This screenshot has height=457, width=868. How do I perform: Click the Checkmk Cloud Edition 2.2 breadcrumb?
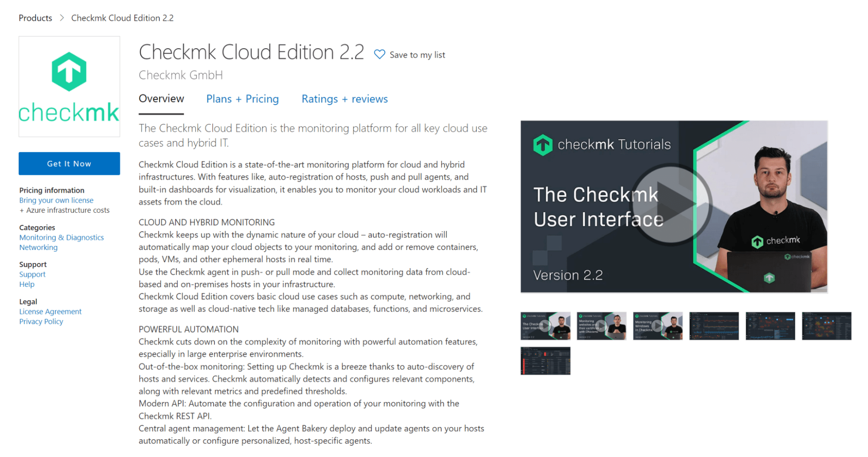tap(122, 18)
